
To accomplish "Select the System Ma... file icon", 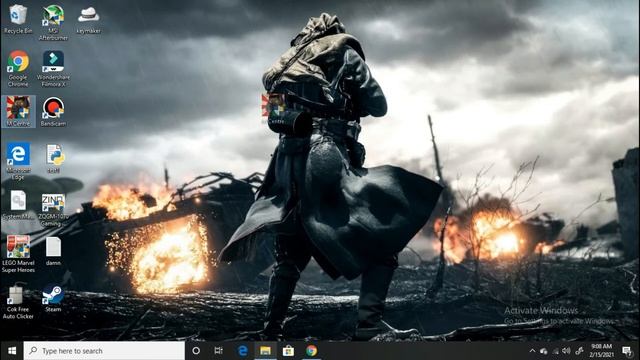I will [x=18, y=205].
